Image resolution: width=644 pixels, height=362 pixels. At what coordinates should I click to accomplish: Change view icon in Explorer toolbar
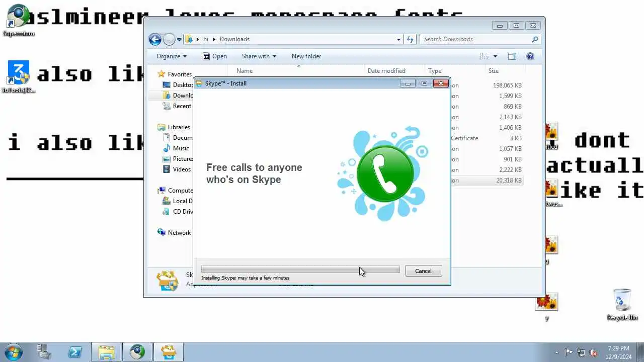coord(485,56)
